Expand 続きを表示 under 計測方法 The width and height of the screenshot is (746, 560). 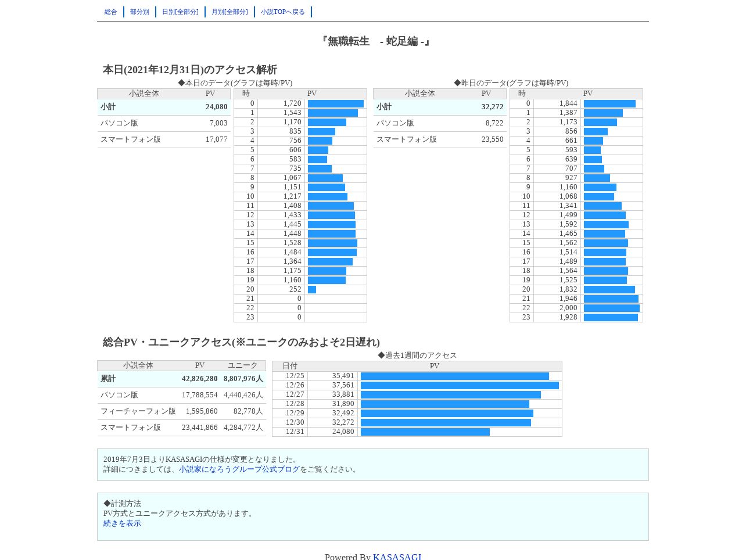pyautogui.click(x=122, y=523)
